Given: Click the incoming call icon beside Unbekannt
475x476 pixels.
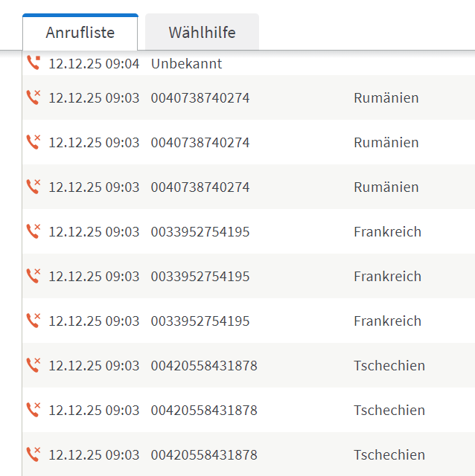Looking at the screenshot, I should (x=33, y=63).
